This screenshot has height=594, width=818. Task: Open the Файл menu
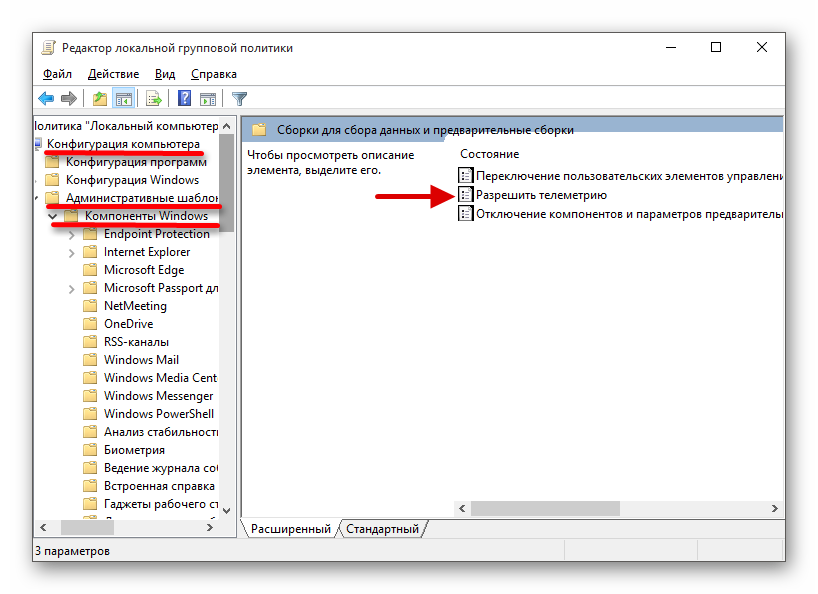[x=57, y=74]
